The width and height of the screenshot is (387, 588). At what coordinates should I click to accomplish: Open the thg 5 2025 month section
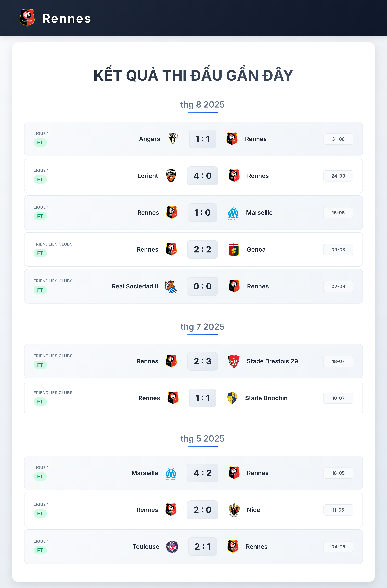[x=202, y=439]
